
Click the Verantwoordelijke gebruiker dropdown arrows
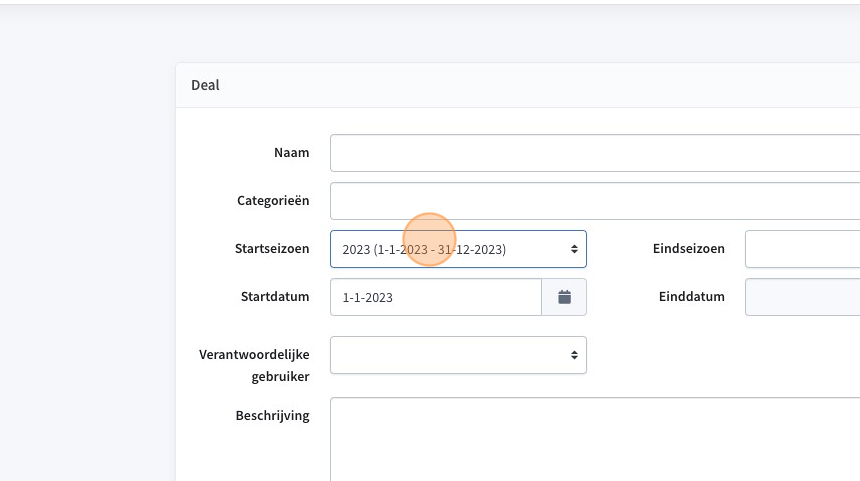point(574,355)
